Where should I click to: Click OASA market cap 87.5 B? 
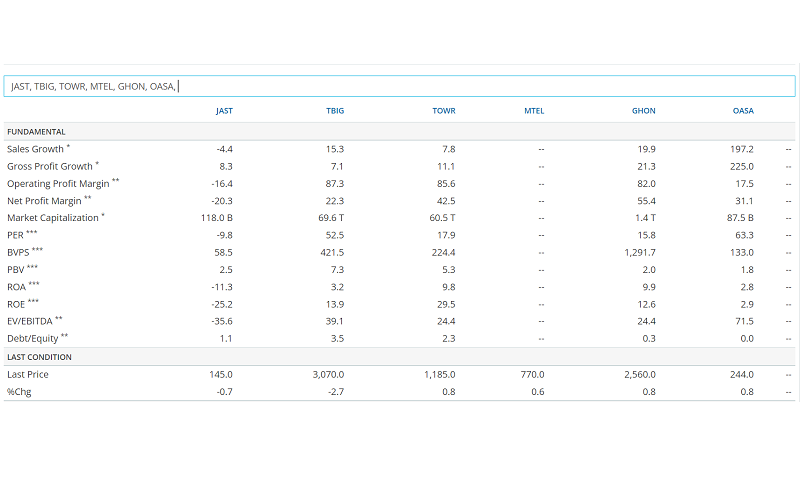coord(740,218)
